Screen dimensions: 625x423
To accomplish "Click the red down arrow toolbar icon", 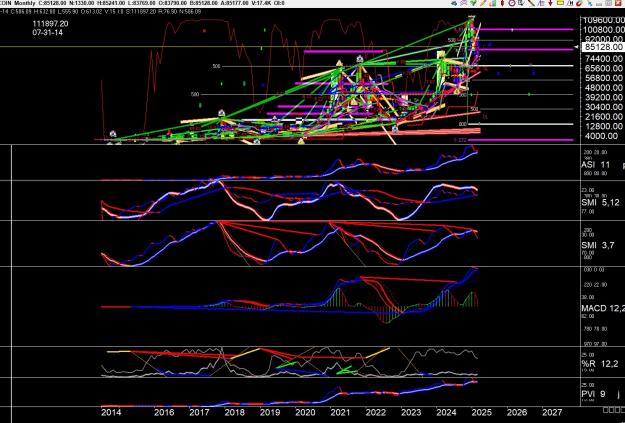I will point(550,3).
